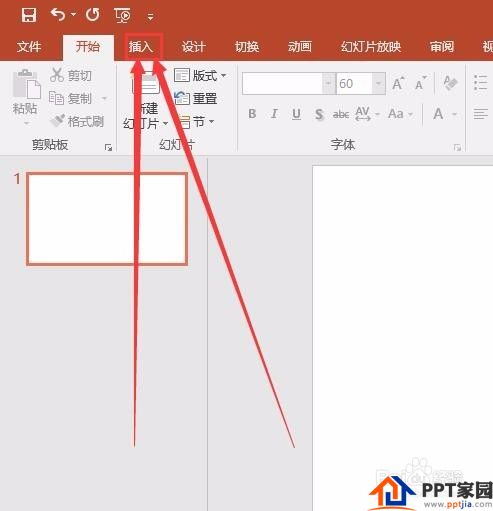Switch to the 设计 ribbon tab
493x511 pixels.
pos(194,47)
